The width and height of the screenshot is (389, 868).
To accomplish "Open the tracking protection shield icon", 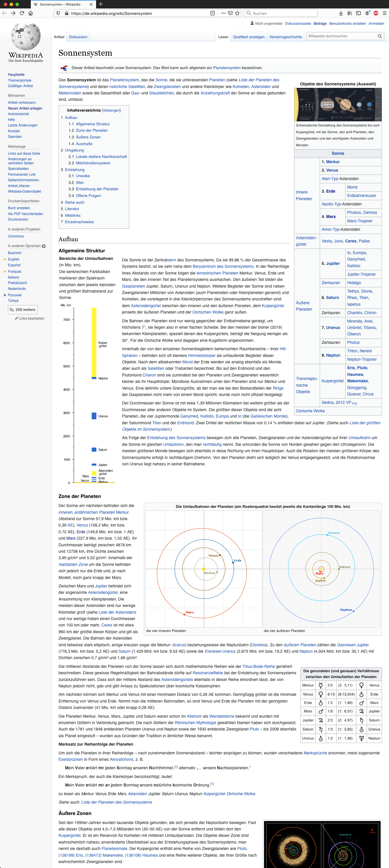I will [58, 13].
